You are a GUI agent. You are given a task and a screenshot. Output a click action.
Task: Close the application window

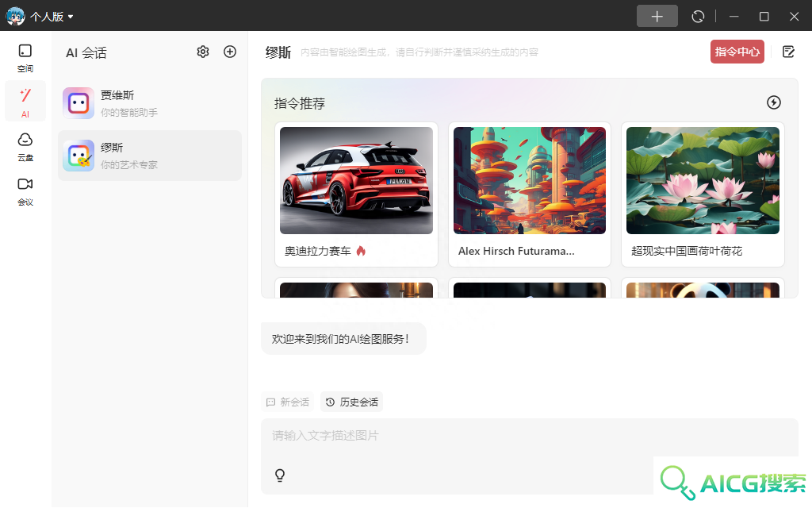click(x=794, y=17)
